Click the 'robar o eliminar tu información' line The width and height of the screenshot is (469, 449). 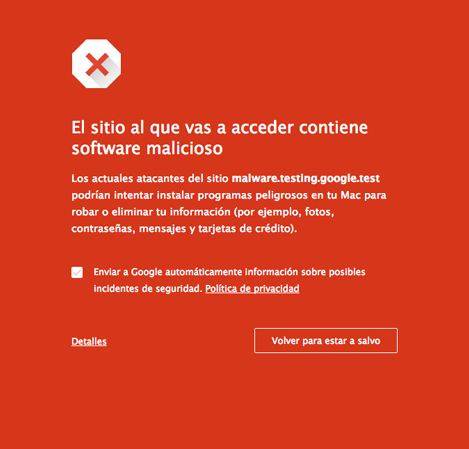click(x=151, y=212)
